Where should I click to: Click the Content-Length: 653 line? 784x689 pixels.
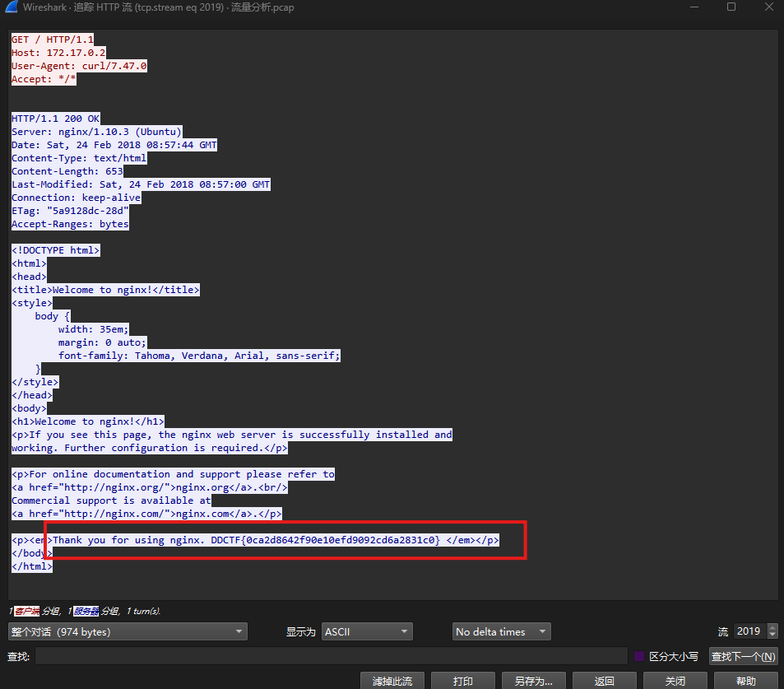point(67,171)
